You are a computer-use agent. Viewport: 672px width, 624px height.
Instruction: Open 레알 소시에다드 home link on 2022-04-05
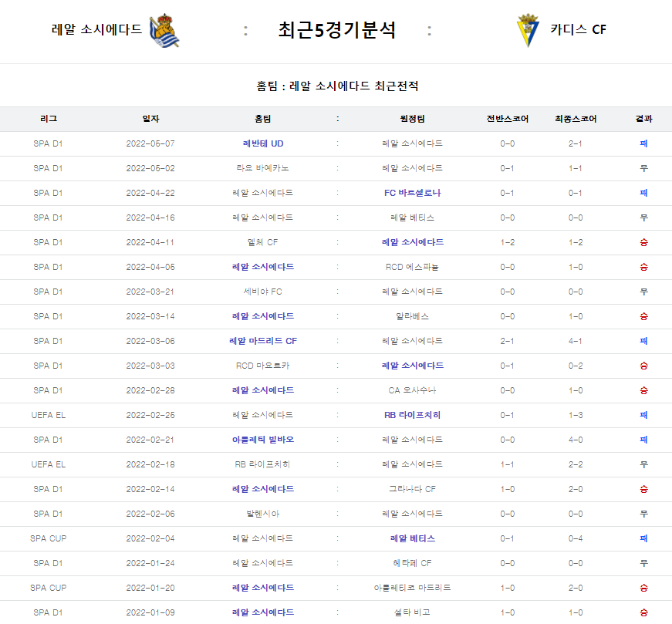[x=263, y=267]
